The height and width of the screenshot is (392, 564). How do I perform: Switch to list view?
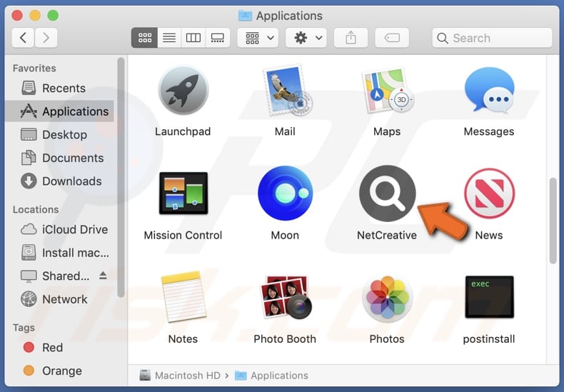[x=169, y=38]
